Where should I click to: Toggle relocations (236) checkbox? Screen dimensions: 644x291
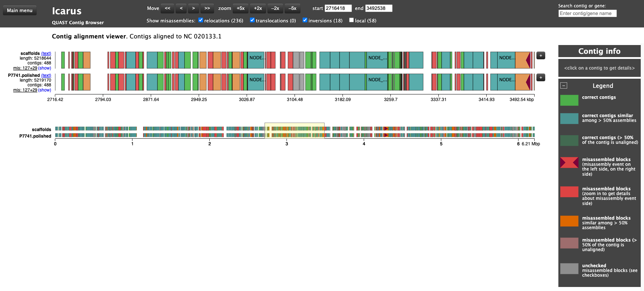tap(201, 20)
